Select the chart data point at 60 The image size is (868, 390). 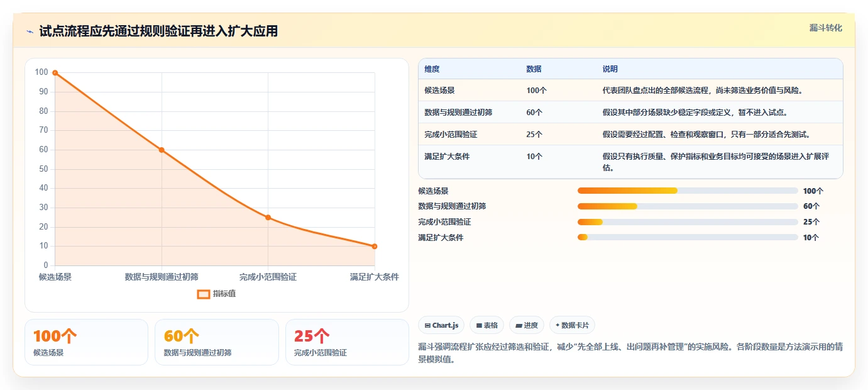pos(162,150)
